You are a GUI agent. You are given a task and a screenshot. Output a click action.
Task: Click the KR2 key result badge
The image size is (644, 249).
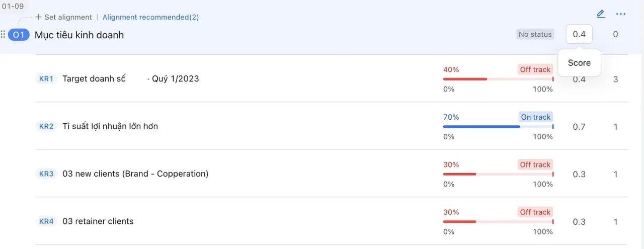point(46,126)
